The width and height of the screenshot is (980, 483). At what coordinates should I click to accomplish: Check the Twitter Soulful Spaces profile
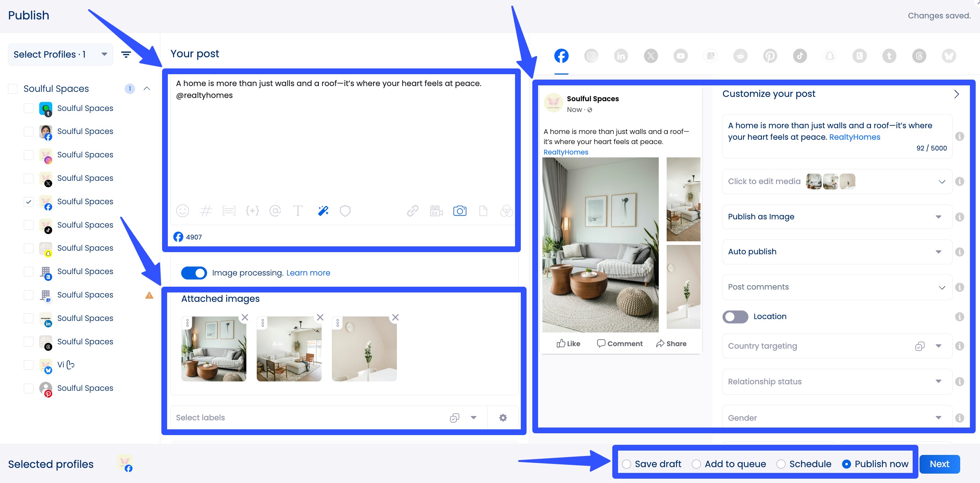tap(28, 178)
